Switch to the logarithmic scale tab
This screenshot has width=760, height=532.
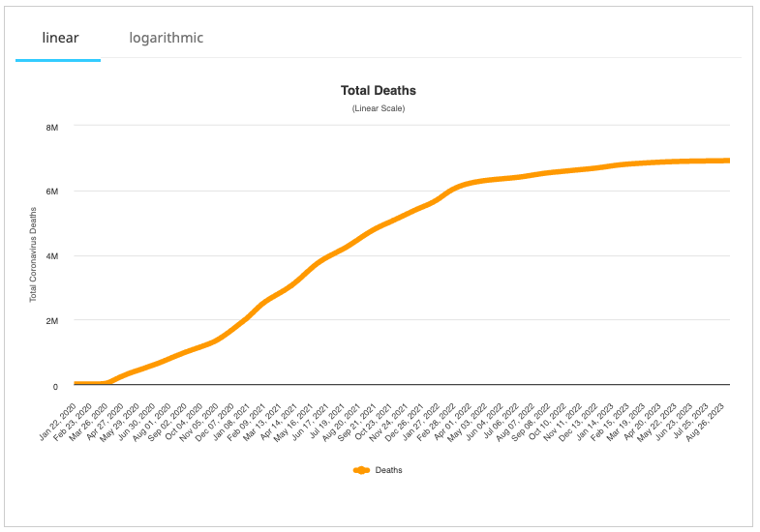167,39
